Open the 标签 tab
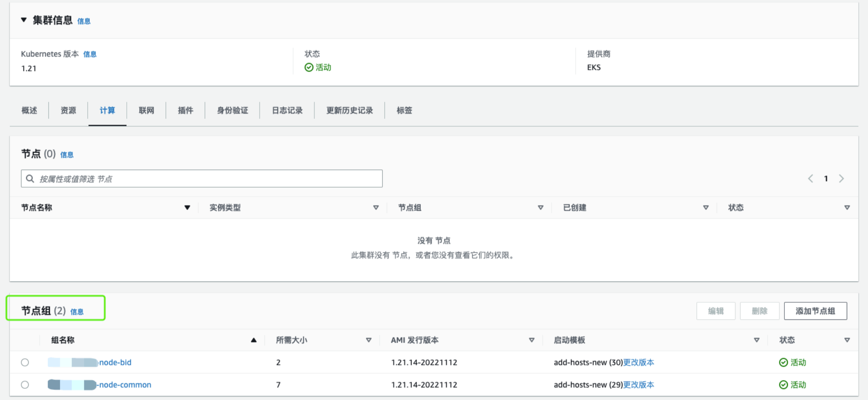This screenshot has width=868, height=400. coord(404,110)
